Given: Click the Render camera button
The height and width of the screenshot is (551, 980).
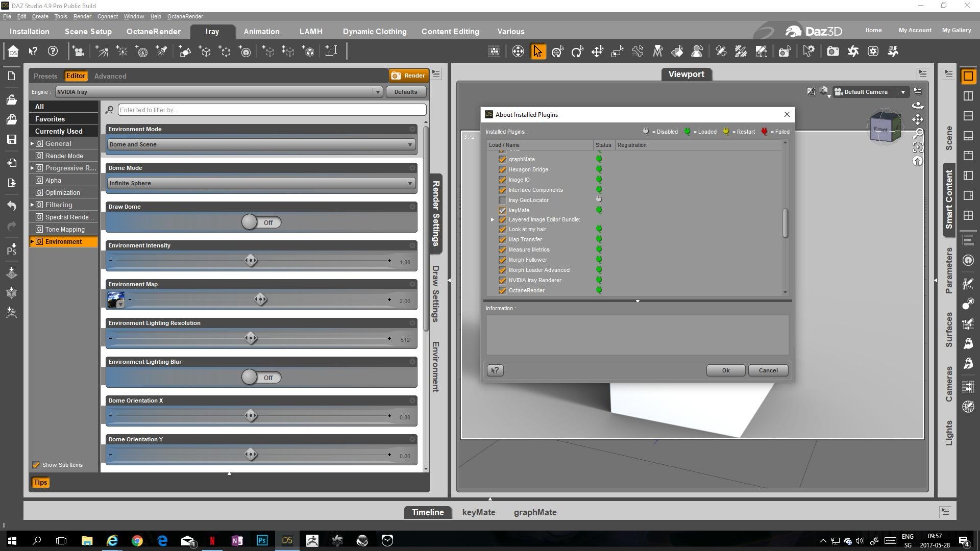Looking at the screenshot, I should coord(408,76).
